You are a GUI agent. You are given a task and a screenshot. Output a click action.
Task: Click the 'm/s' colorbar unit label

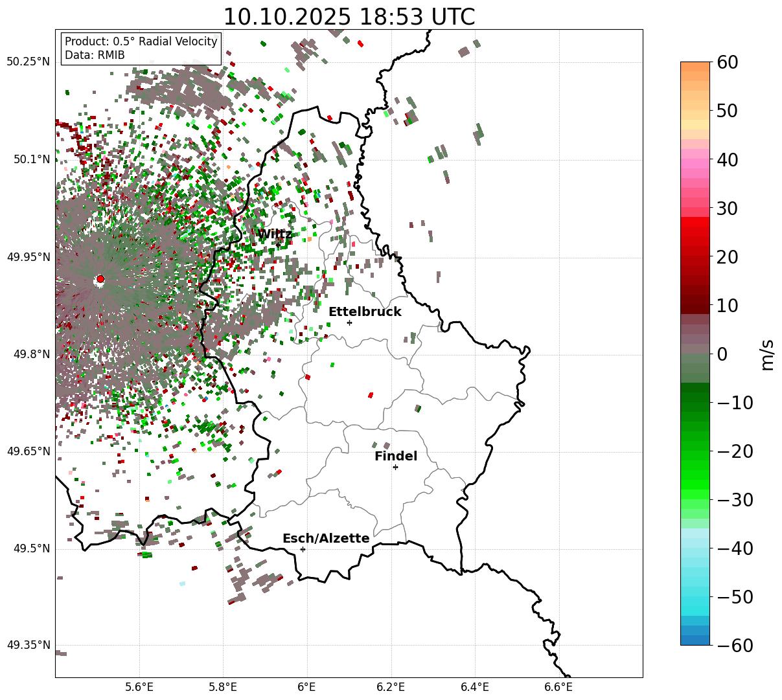768,354
